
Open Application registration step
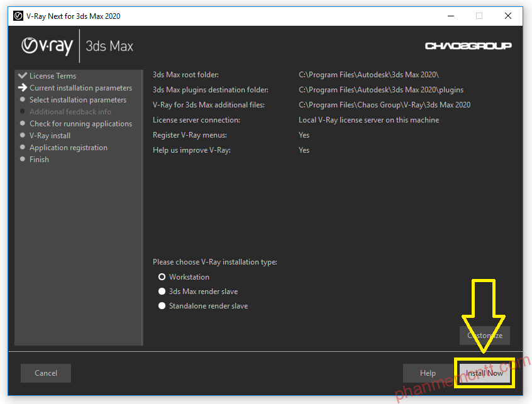coord(68,148)
